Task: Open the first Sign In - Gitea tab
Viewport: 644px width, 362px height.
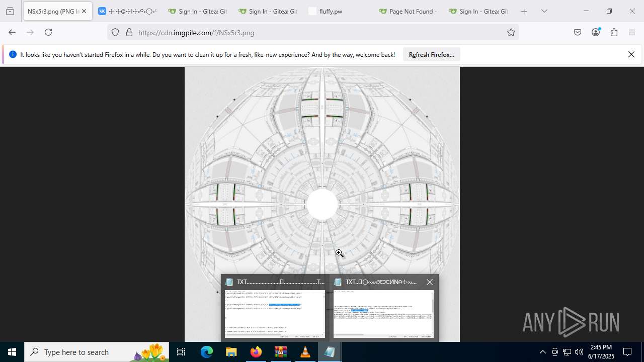Action: click(x=198, y=11)
